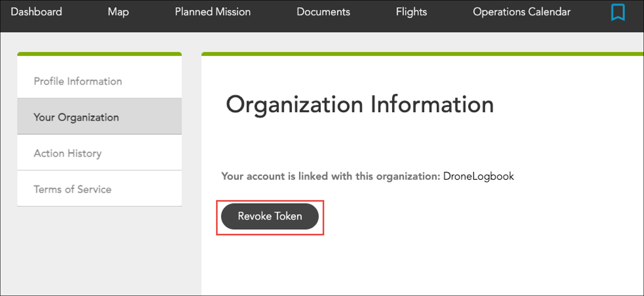Open Operations Calendar
The width and height of the screenshot is (644, 296).
click(x=522, y=12)
